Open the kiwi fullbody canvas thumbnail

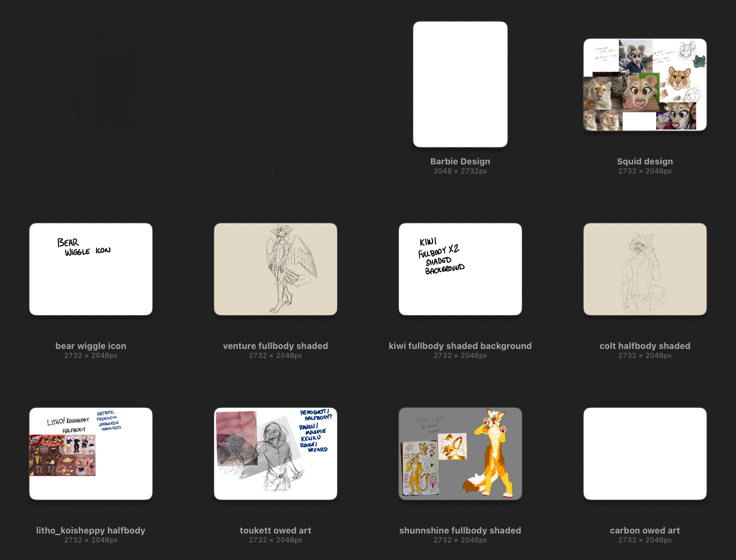tap(460, 269)
